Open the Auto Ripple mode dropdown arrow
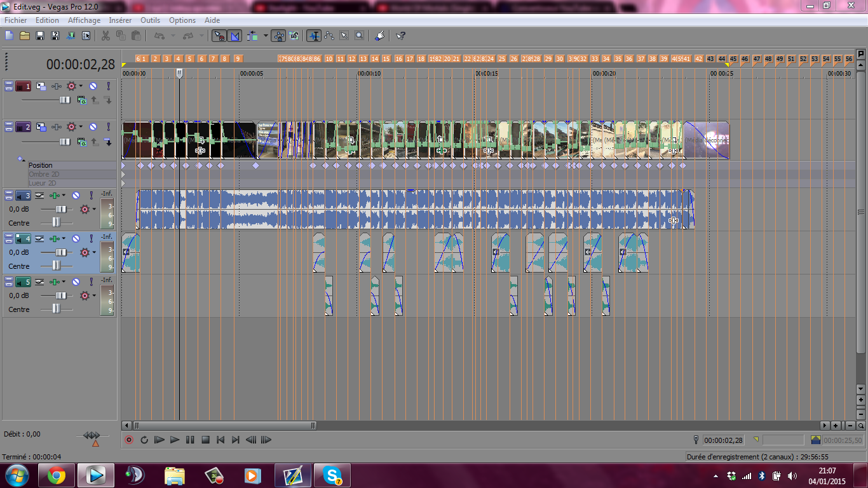 pyautogui.click(x=266, y=36)
